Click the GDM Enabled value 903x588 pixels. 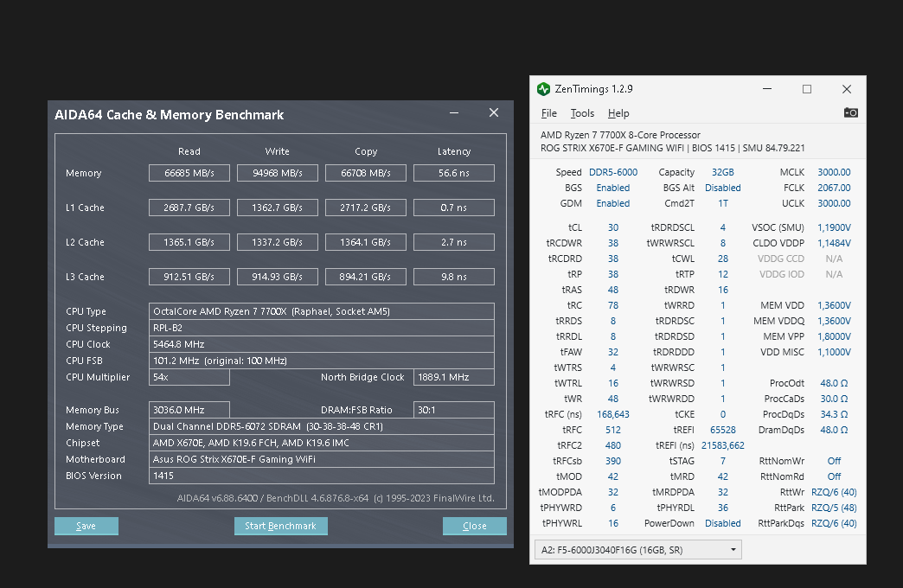[x=612, y=203]
